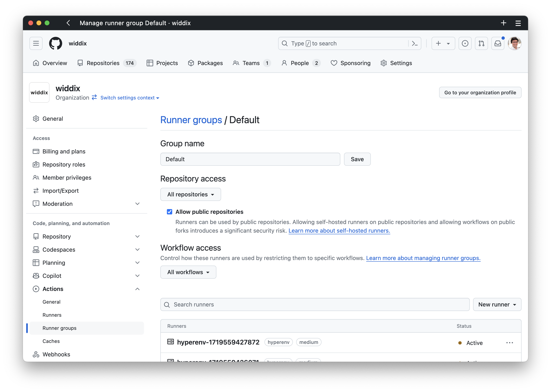Expand the Copilot section

coord(137,276)
